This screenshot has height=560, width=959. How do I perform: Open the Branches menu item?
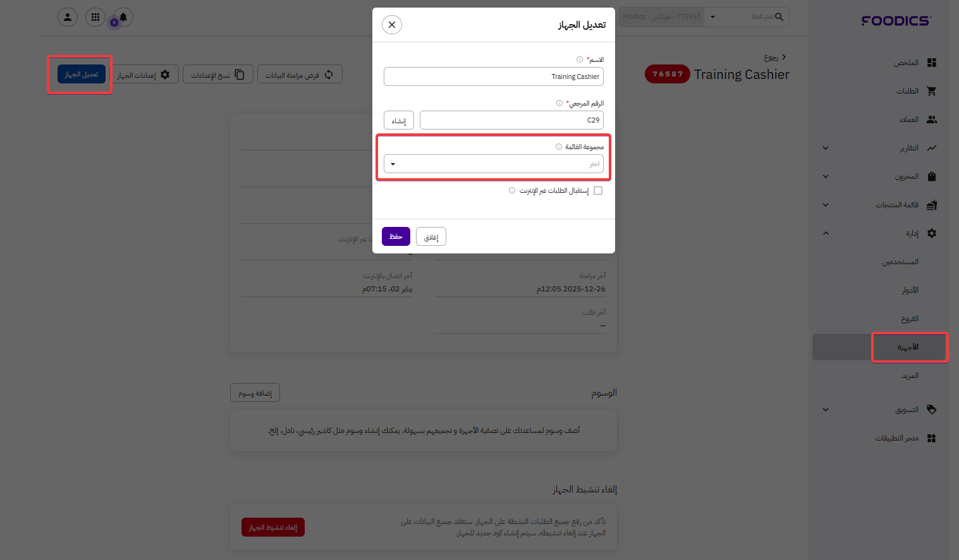910,319
